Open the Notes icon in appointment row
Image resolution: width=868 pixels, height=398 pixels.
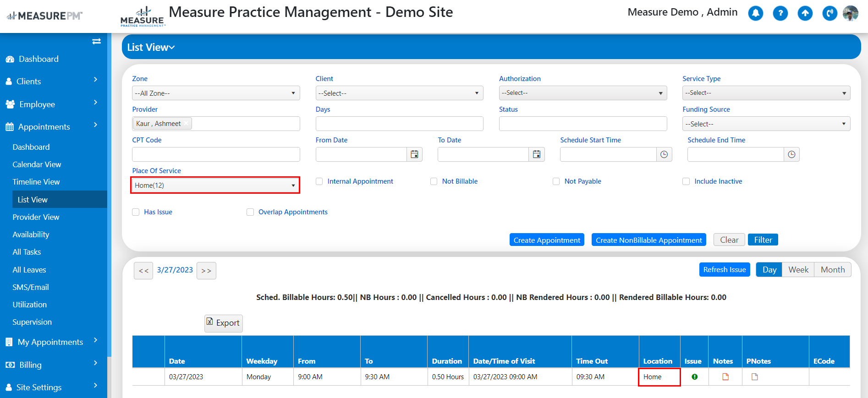pos(725,377)
